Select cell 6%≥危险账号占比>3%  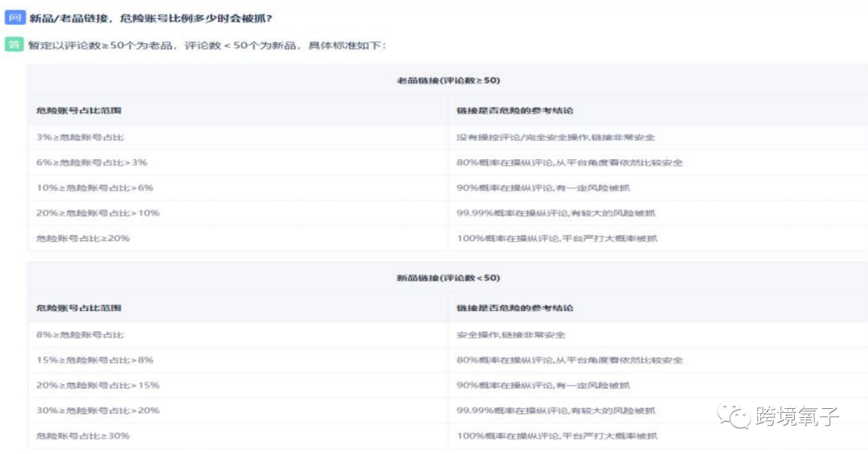pyautogui.click(x=92, y=162)
